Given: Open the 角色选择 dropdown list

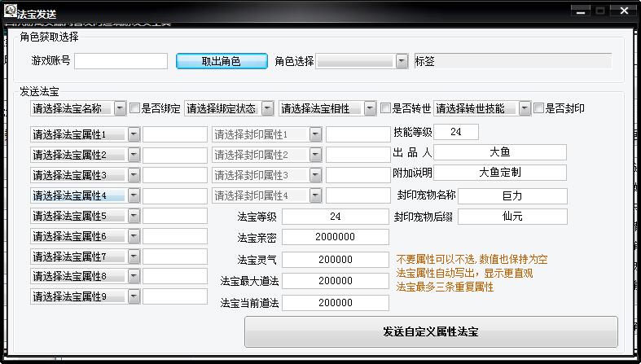Looking at the screenshot, I should pyautogui.click(x=402, y=61).
